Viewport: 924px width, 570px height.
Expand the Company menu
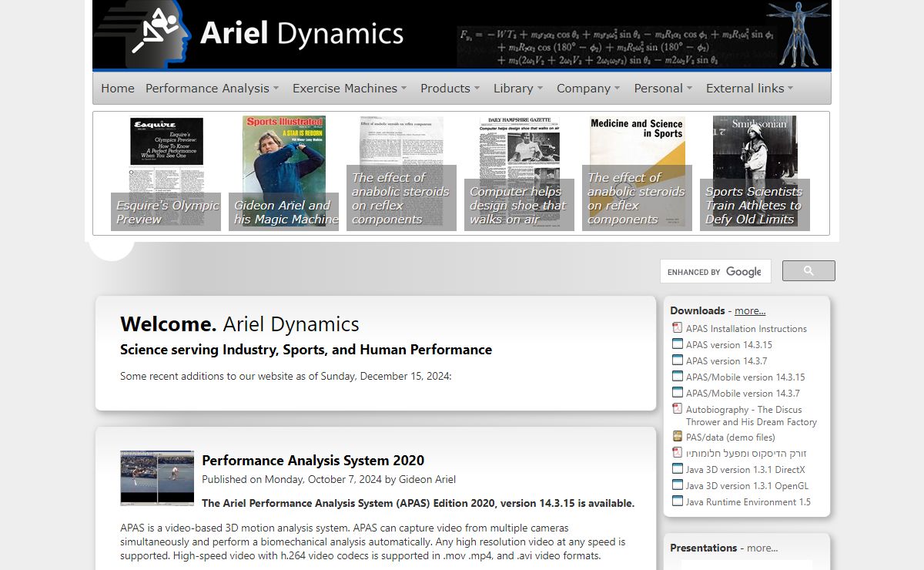coord(588,89)
